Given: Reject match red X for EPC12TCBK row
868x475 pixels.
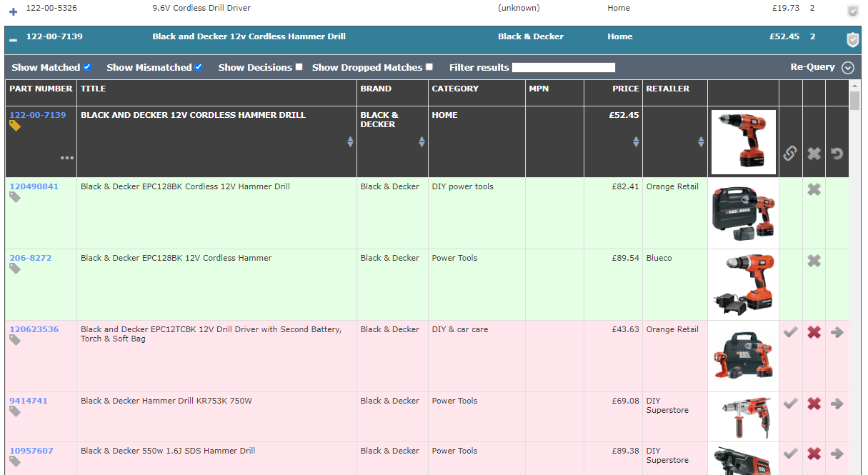Looking at the screenshot, I should click(814, 332).
